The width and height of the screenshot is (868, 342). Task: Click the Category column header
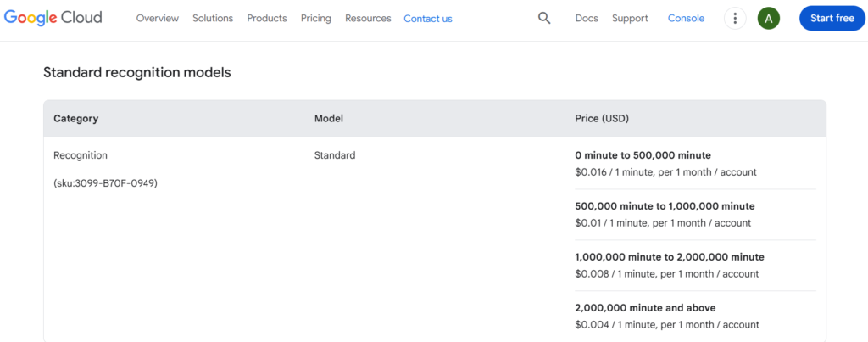(76, 119)
